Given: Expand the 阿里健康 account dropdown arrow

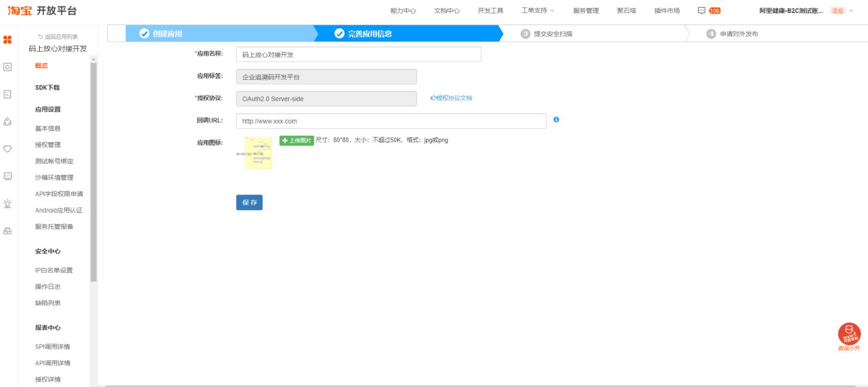Looking at the screenshot, I should 851,11.
